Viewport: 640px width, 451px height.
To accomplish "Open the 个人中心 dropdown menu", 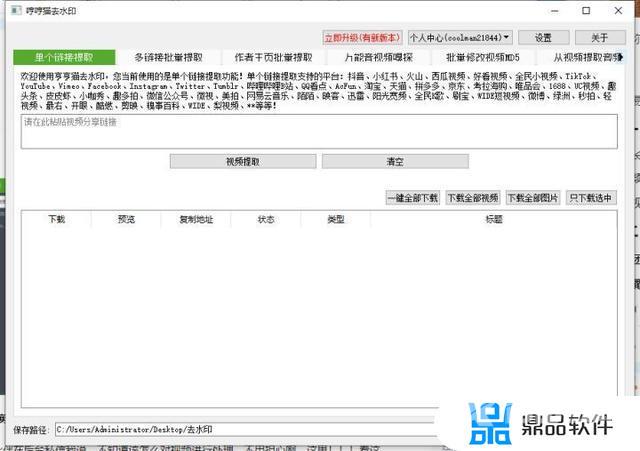I will pos(460,38).
